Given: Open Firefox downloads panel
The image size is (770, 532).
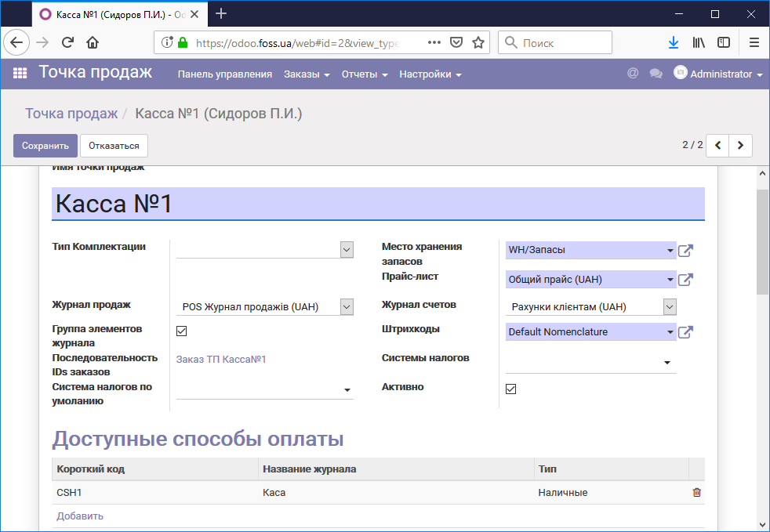Looking at the screenshot, I should click(x=674, y=42).
